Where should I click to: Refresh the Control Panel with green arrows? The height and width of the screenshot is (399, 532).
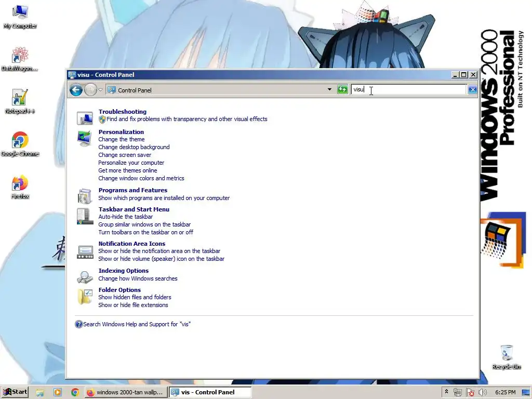click(x=342, y=89)
